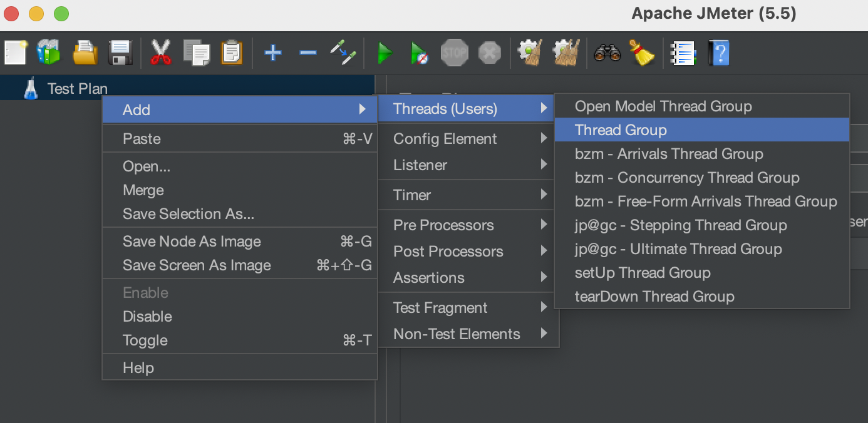Start the test with green play icon
Image resolution: width=868 pixels, height=423 pixels.
coord(385,53)
